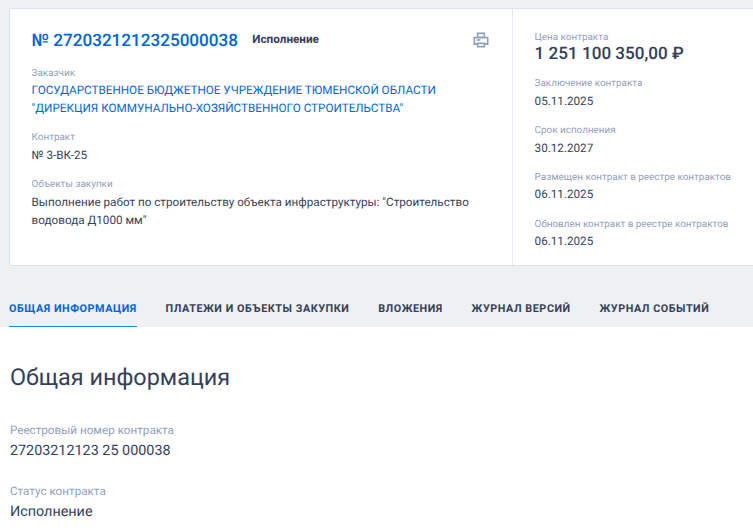Viewport: 753px width, 532px height.
Task: Show the Журнал событий tab
Action: pos(654,308)
